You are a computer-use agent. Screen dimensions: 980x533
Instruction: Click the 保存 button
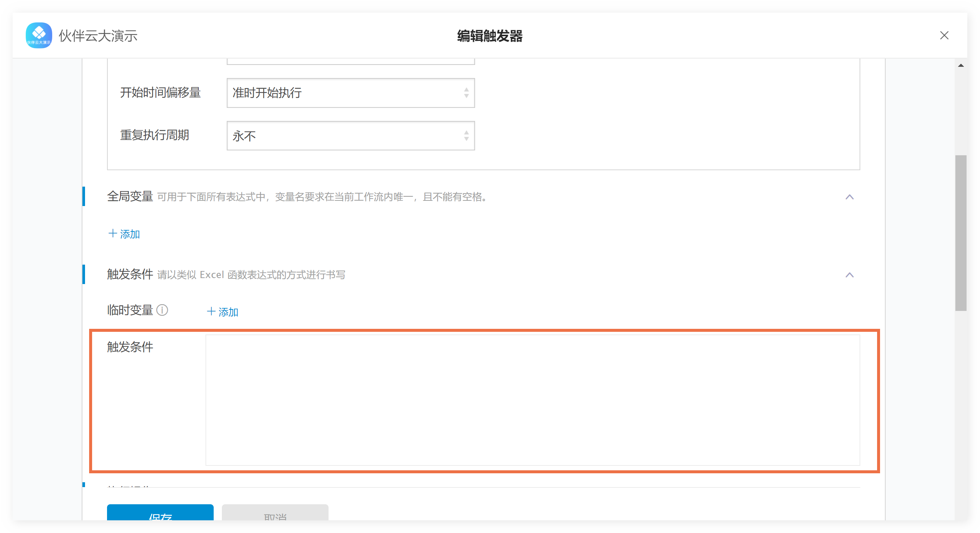click(160, 512)
